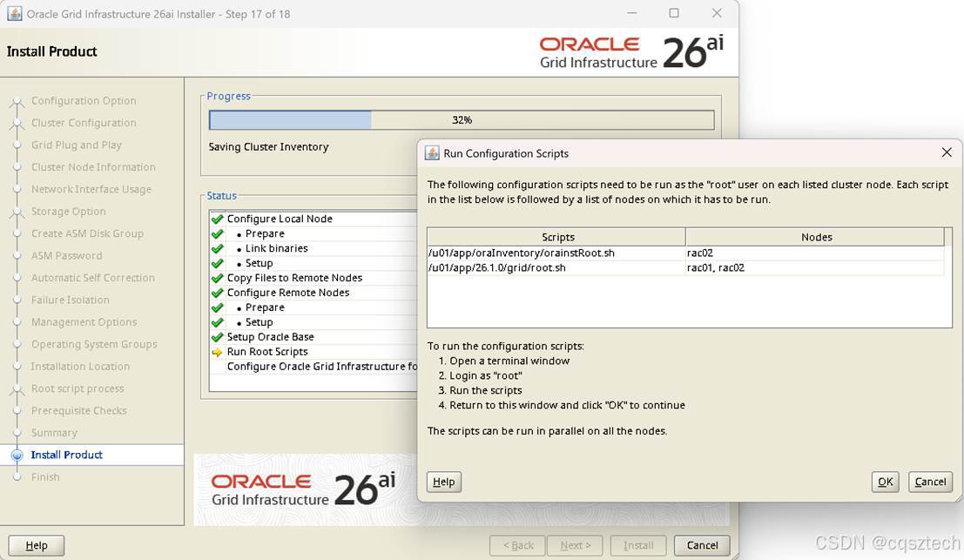Click the Automatic Self Correction step
The image size is (964, 560).
tap(93, 277)
